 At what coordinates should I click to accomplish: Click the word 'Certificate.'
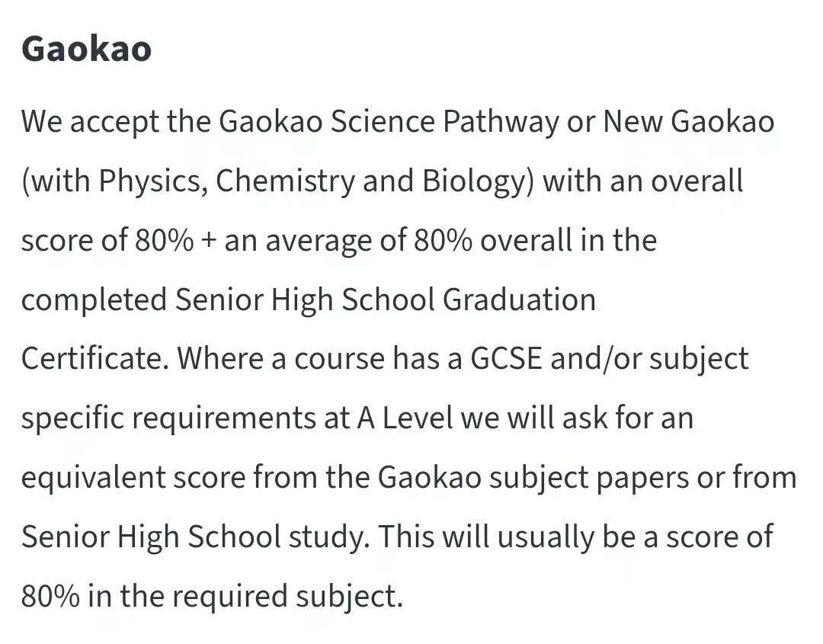pos(95,359)
